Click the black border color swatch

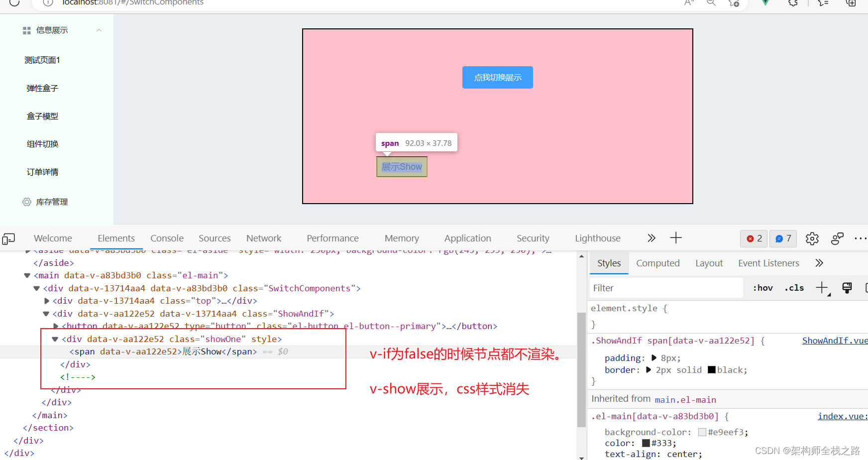712,370
